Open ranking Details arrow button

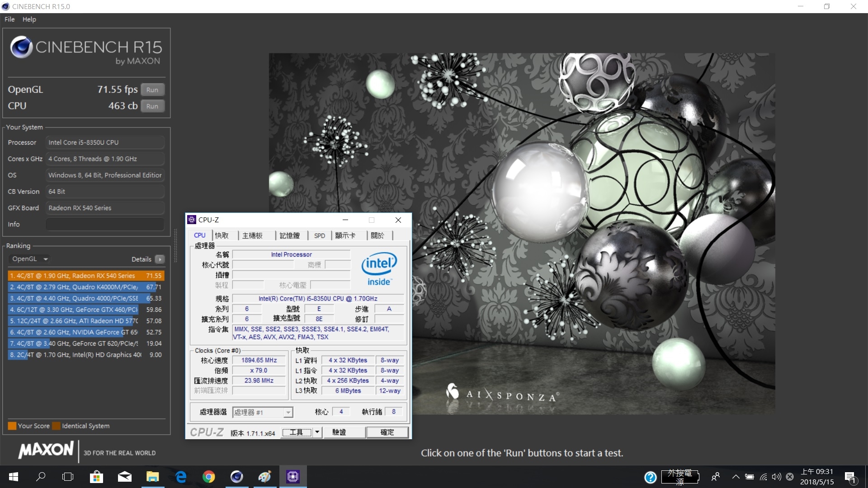[x=160, y=259]
